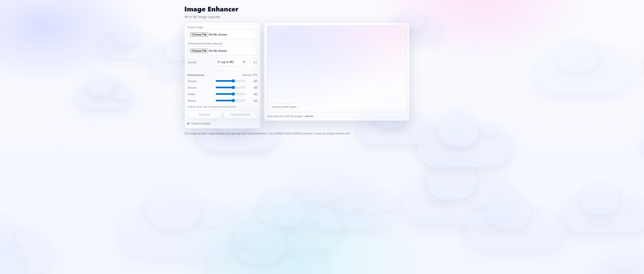Image resolution: width=644 pixels, height=274 pixels.
Task: Click the Download PNG button
Action: click(240, 115)
